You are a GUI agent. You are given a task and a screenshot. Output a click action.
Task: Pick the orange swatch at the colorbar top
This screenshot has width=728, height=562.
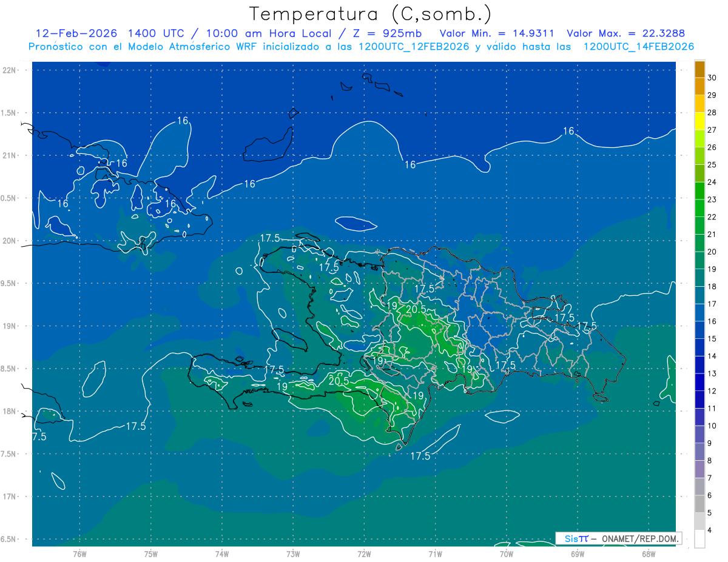click(699, 69)
